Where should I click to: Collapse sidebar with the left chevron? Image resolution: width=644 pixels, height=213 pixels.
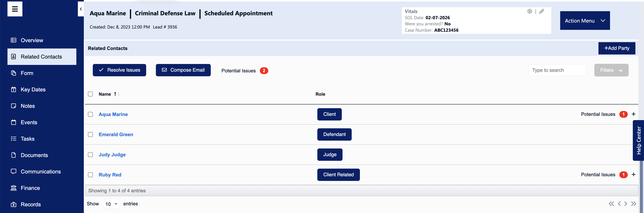tap(81, 9)
